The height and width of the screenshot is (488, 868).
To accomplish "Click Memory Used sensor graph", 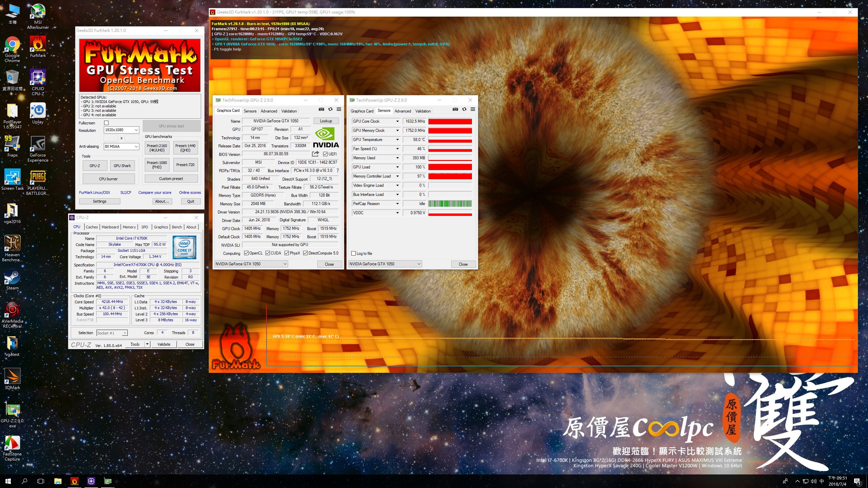I will click(450, 158).
